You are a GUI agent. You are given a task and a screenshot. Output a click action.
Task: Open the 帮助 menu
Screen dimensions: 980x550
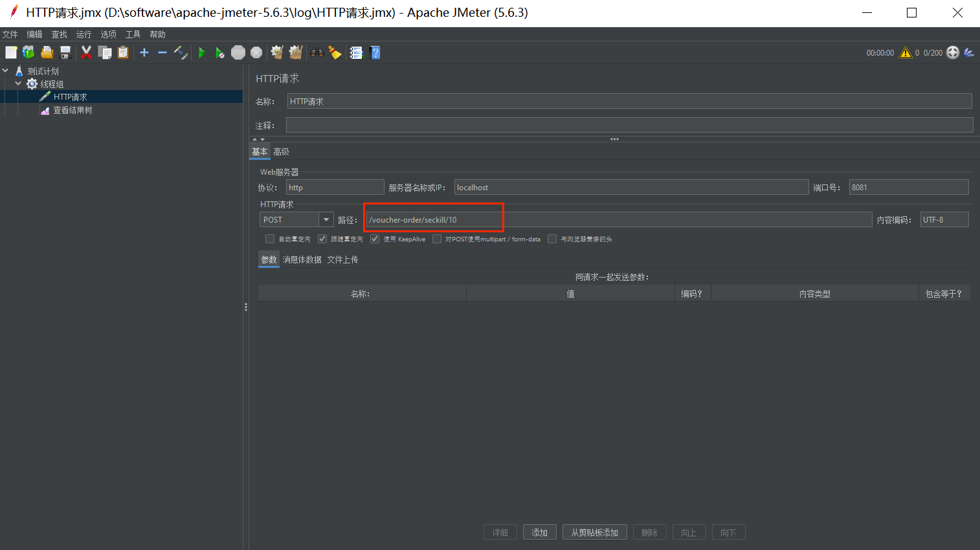tap(157, 34)
